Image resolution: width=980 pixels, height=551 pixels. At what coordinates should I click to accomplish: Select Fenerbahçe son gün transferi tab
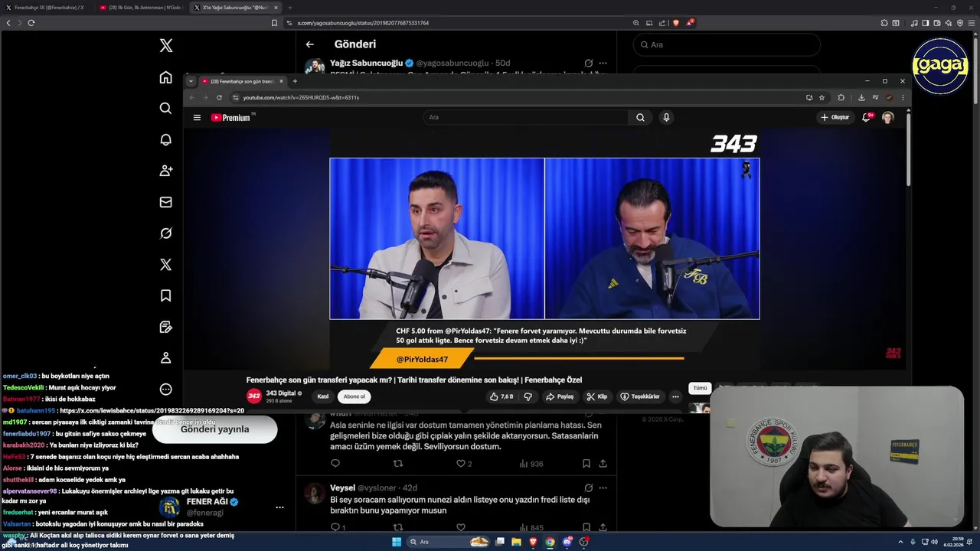[242, 81]
